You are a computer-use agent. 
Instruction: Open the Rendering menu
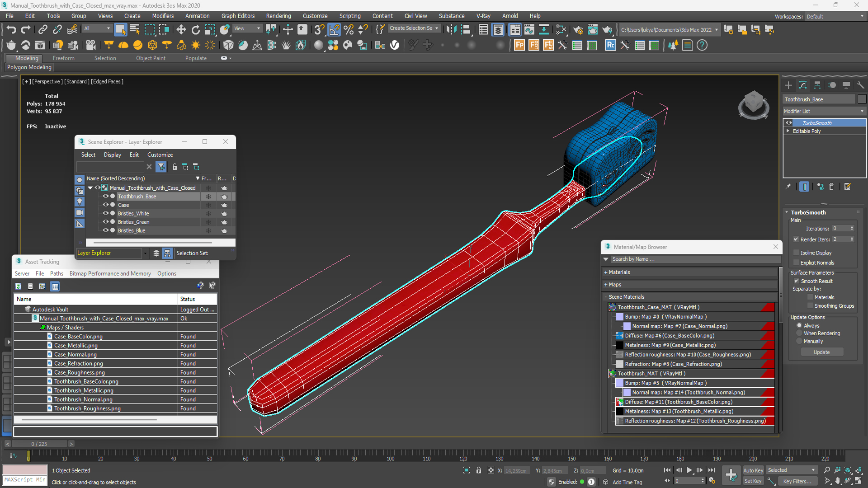tap(278, 16)
